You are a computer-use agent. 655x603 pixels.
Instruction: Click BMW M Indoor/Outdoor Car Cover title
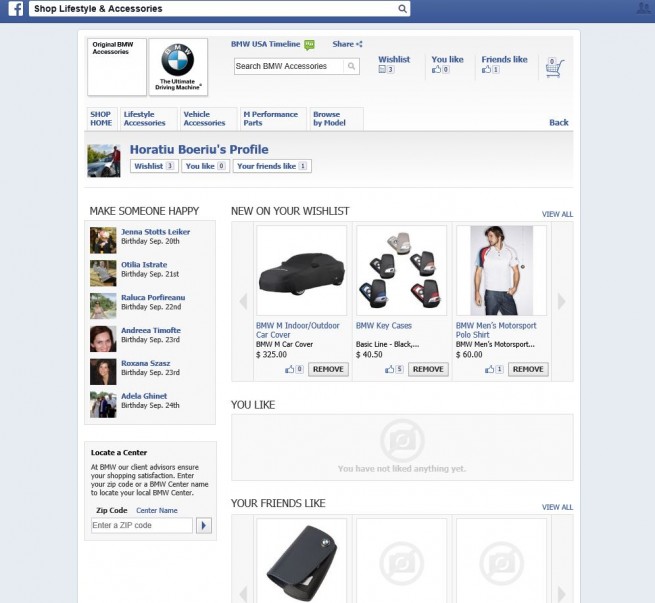pyautogui.click(x=297, y=330)
